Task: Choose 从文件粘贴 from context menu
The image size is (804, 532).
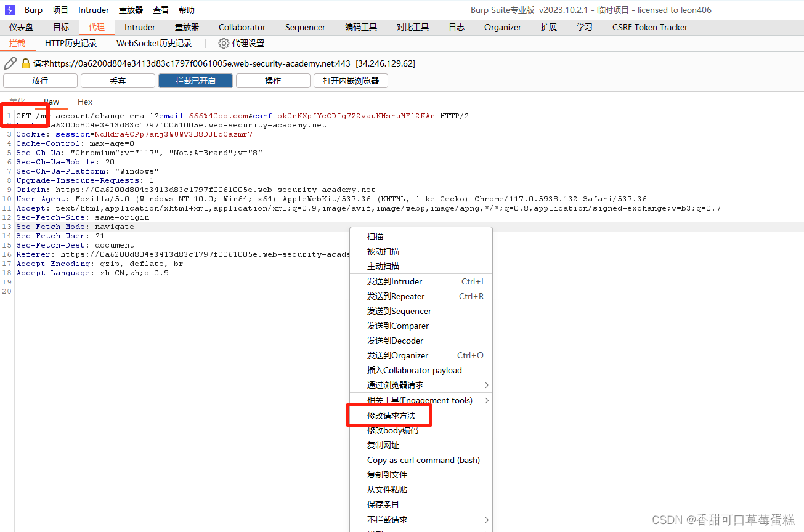Action: pos(421,490)
